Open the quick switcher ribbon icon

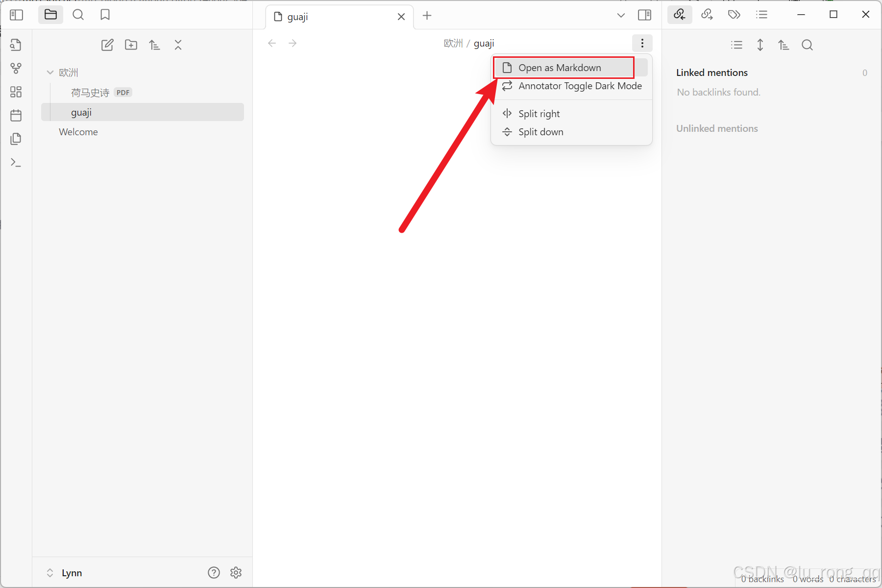[16, 45]
